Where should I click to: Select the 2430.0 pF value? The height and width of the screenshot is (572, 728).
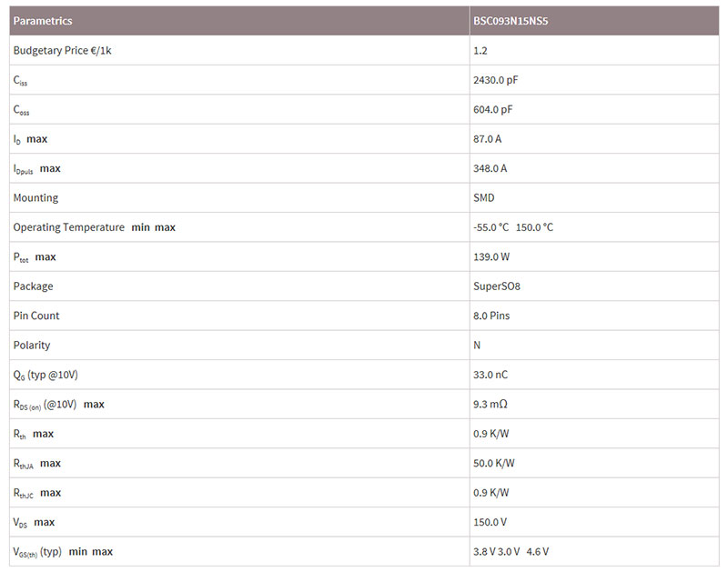[495, 80]
